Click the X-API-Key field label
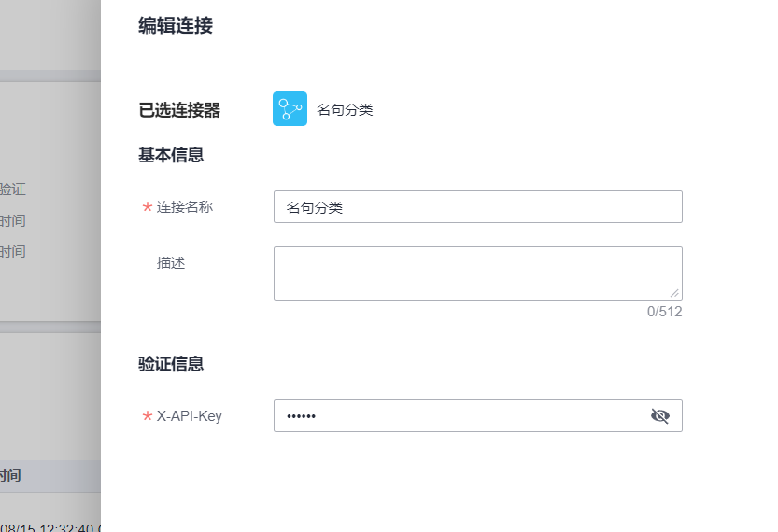The height and width of the screenshot is (532, 778). coord(190,416)
